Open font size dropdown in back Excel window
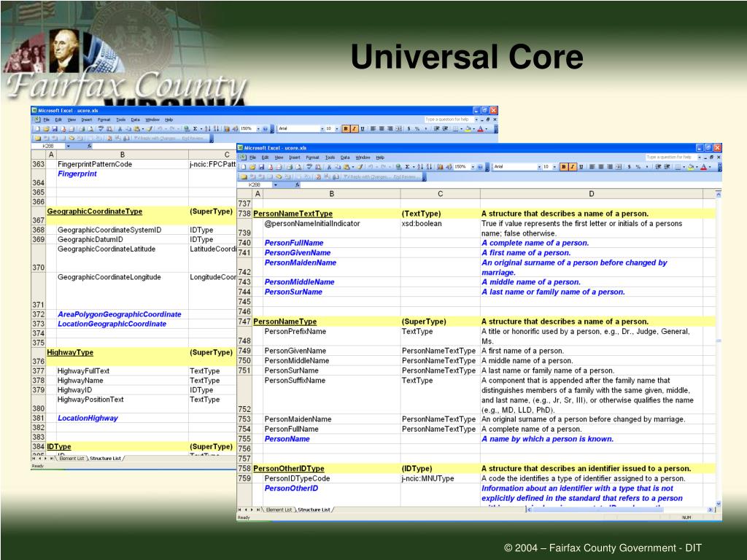This screenshot has height=560, width=747. pos(337,128)
